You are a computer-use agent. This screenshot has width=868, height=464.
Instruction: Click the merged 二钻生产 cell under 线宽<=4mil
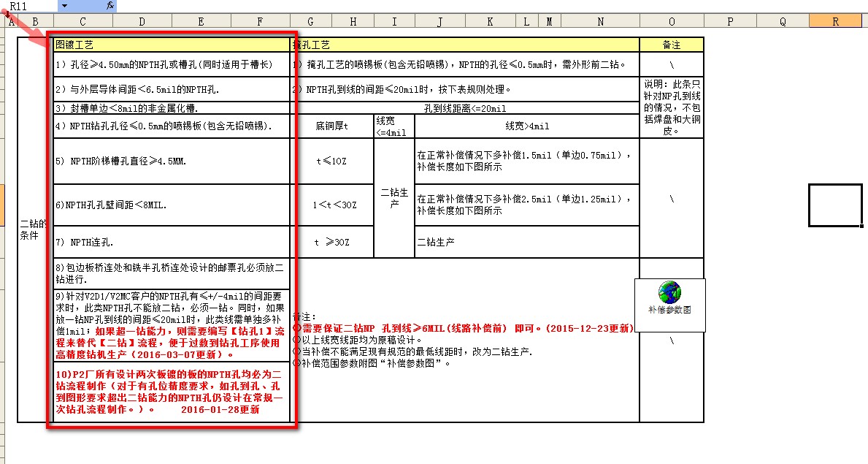(394, 198)
